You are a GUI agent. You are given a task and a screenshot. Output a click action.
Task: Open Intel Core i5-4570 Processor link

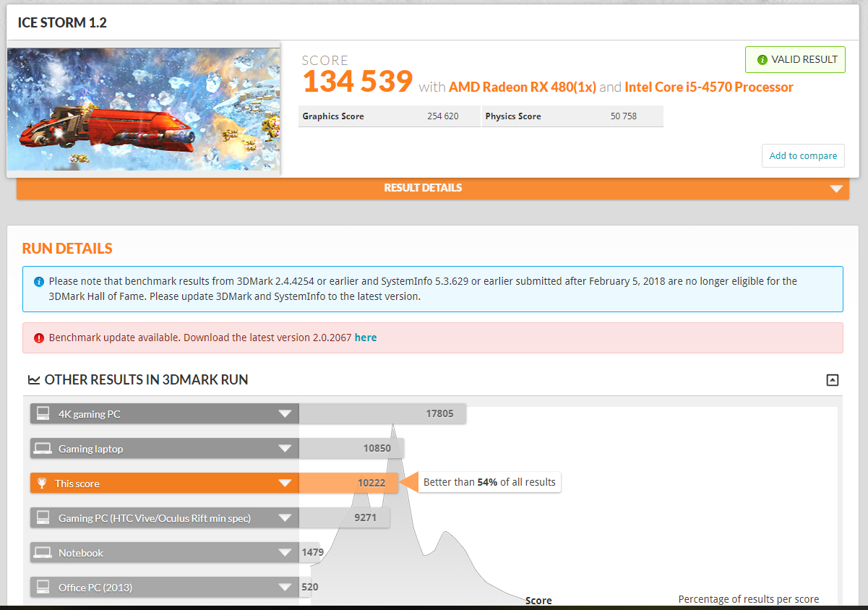(709, 87)
